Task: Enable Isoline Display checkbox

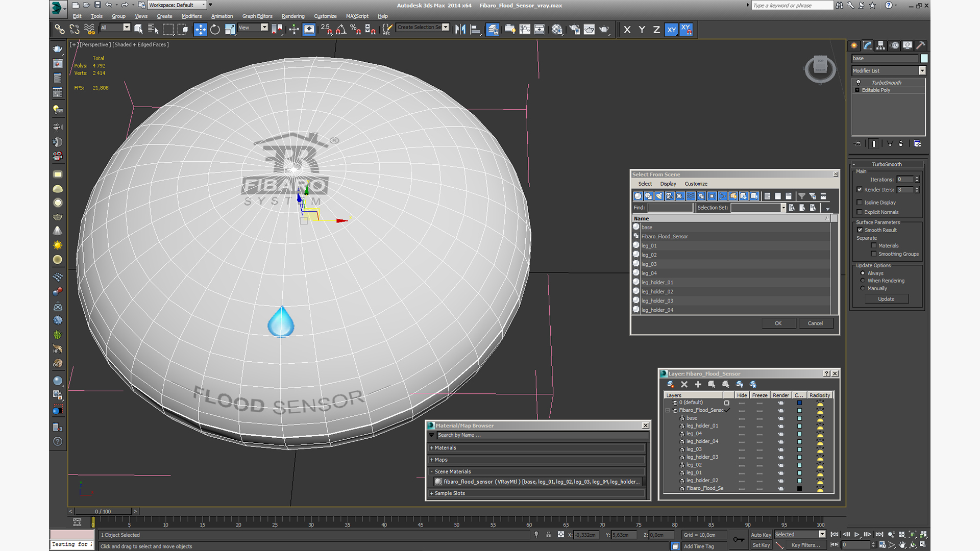Action: [x=860, y=202]
